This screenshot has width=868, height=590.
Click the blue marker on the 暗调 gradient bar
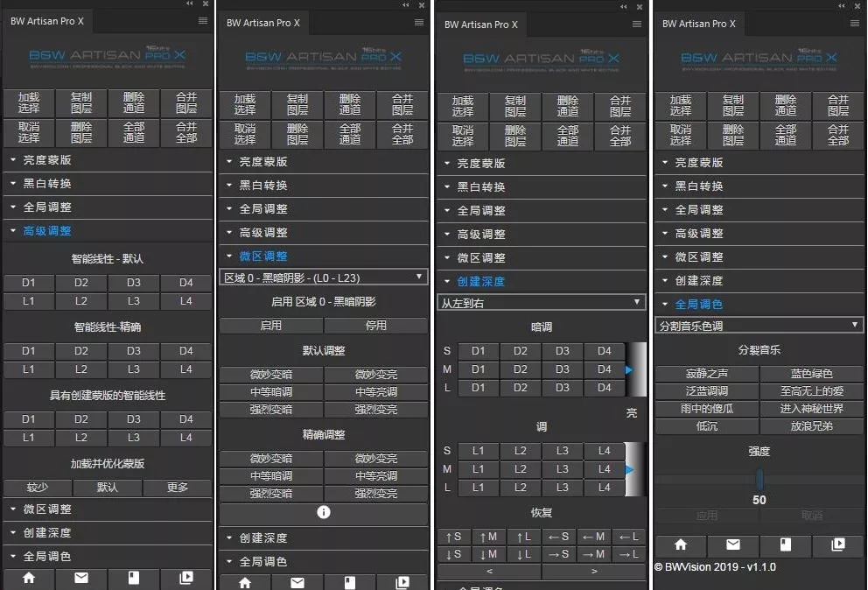pos(628,370)
